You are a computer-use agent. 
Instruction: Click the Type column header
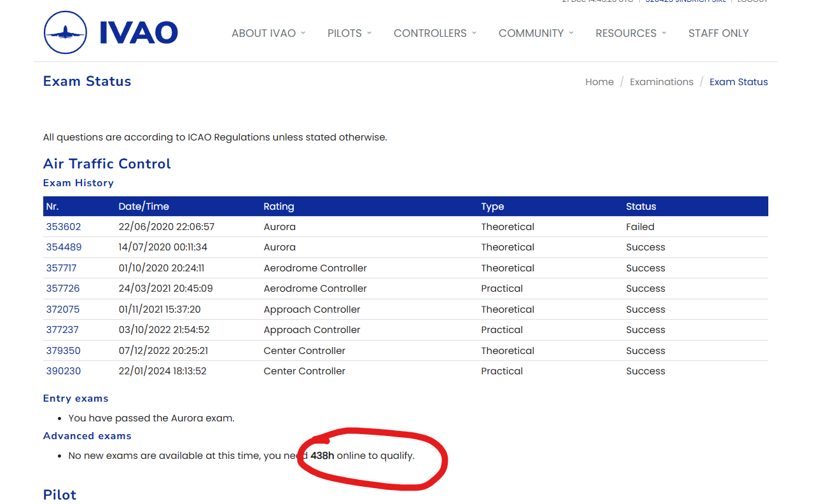(x=492, y=207)
